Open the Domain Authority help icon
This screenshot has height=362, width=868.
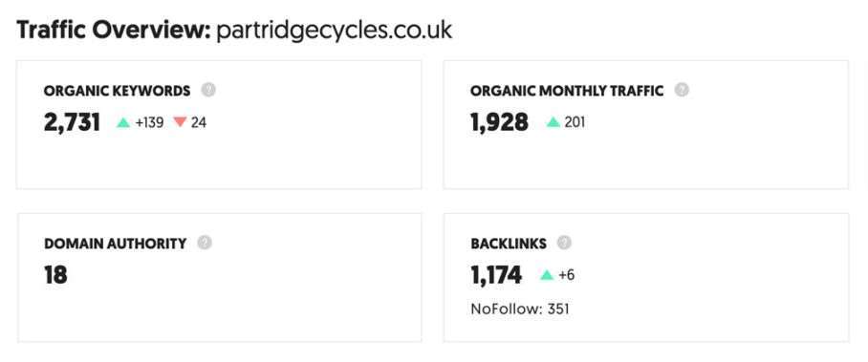205,243
